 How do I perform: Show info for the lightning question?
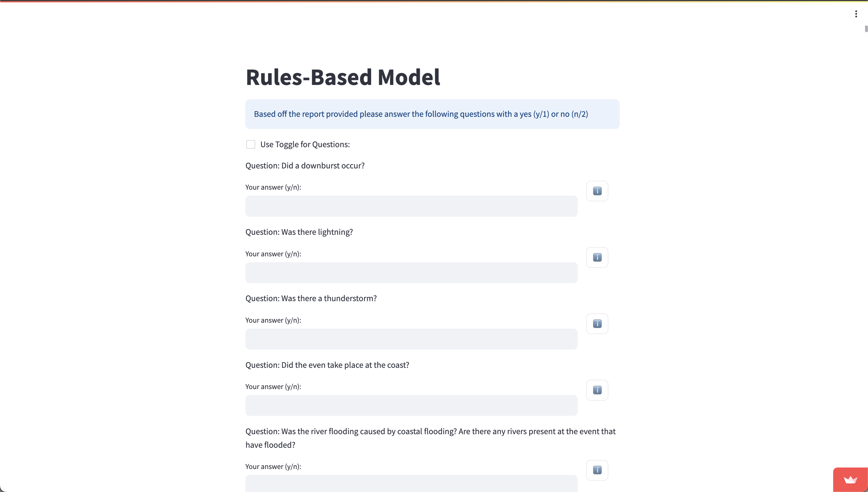coord(597,258)
